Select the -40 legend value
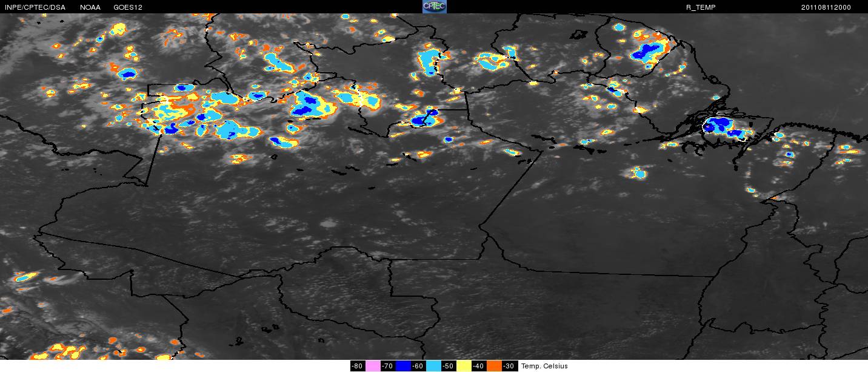The height and width of the screenshot is (372, 868). click(479, 366)
